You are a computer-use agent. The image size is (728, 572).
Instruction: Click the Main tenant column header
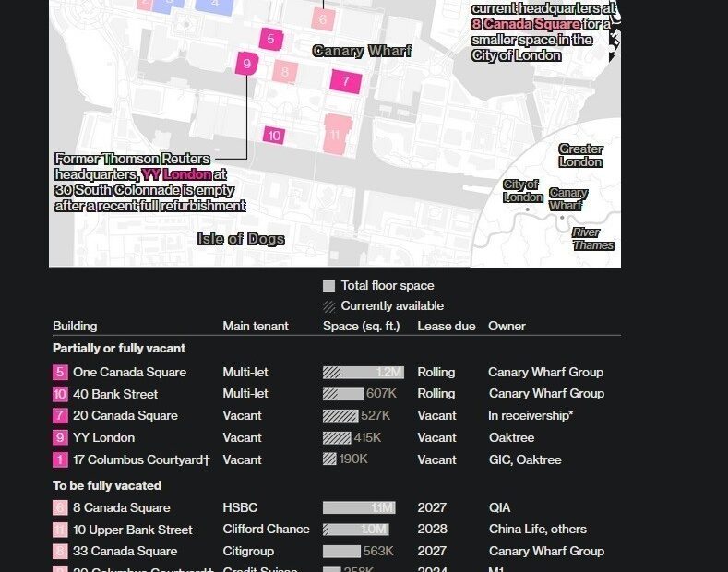pyautogui.click(x=256, y=326)
